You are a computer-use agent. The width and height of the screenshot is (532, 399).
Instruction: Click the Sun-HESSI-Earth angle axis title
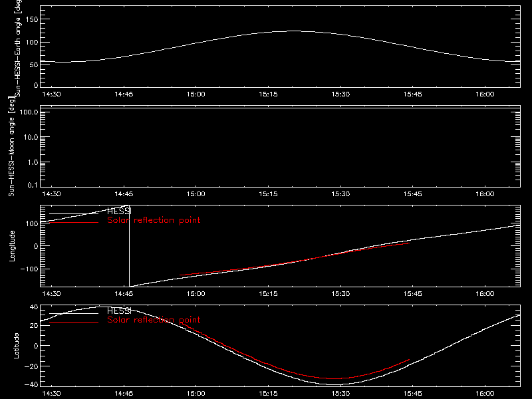pos(17,48)
